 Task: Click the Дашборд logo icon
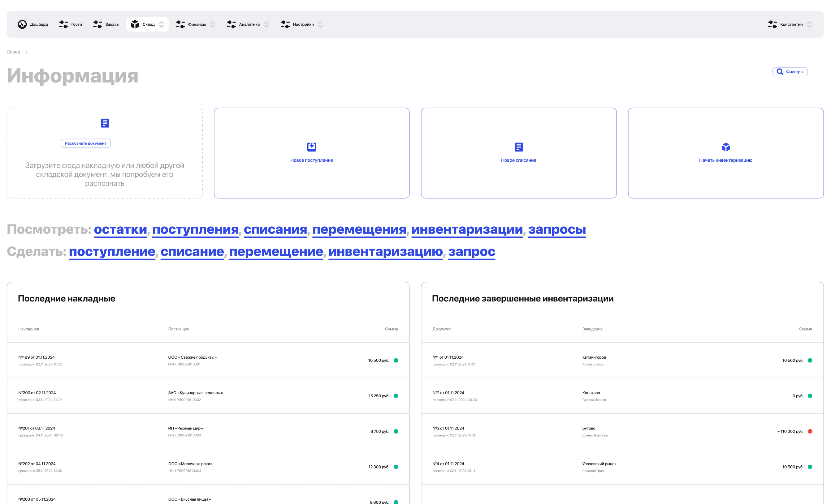(22, 24)
